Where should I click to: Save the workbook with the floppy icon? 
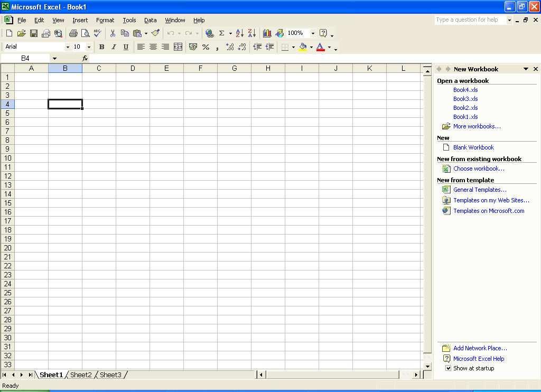(x=33, y=33)
